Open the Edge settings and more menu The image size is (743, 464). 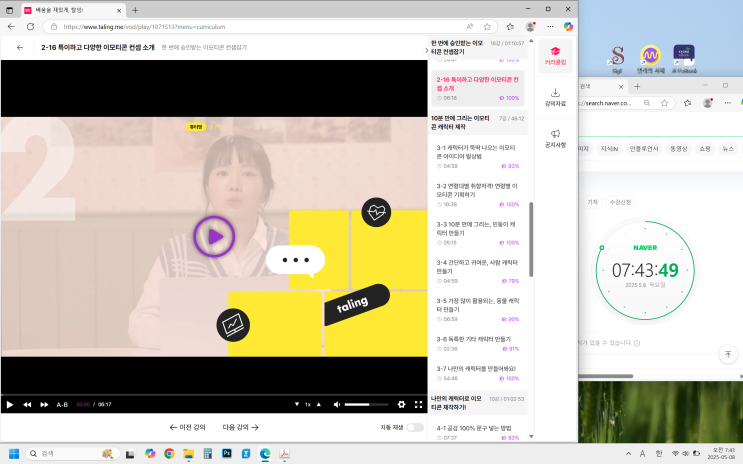click(550, 27)
